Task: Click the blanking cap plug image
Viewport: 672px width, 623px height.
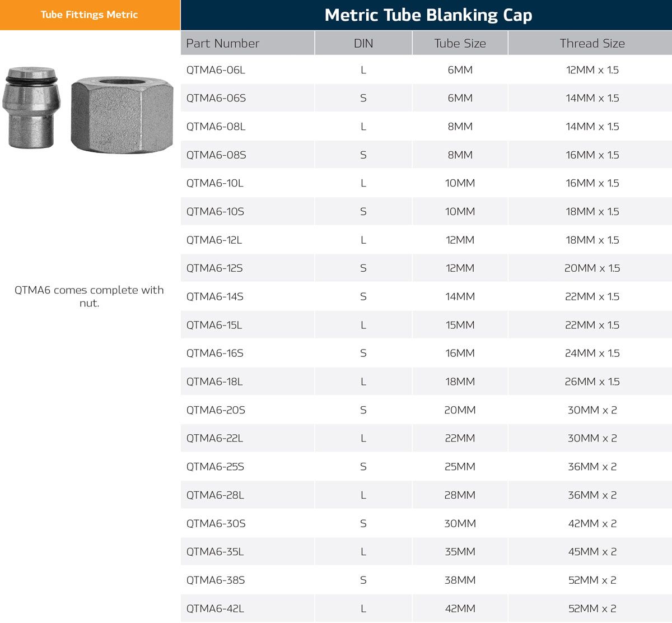Action: (x=32, y=107)
